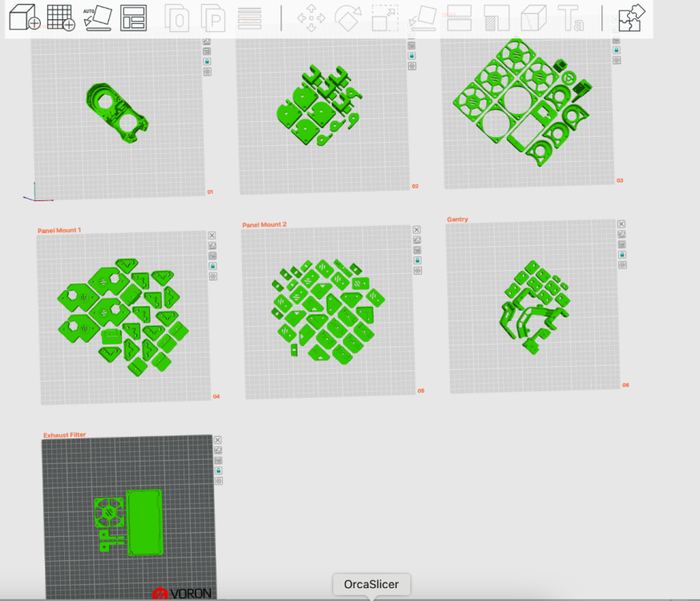Toggle the lock on Exhaust Filter plate

[x=218, y=470]
